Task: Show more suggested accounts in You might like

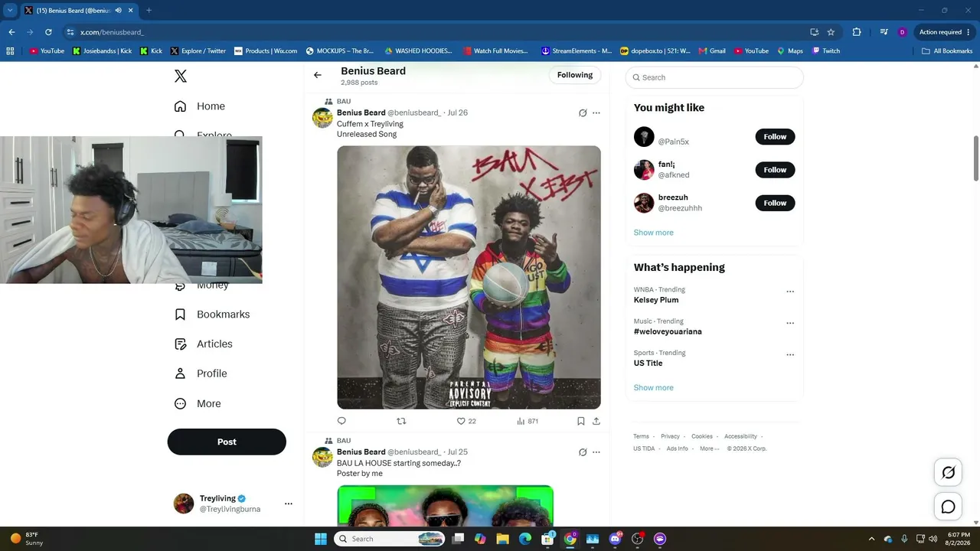Action: click(654, 233)
